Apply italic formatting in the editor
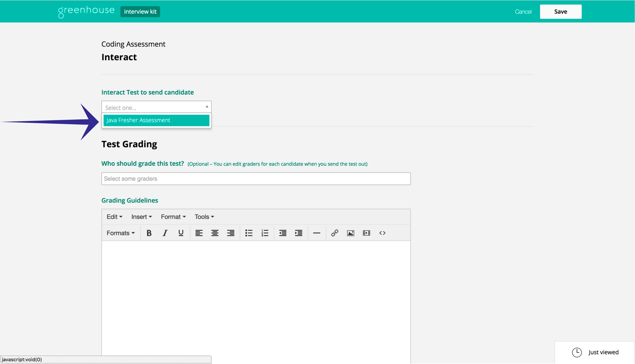The image size is (635, 364). [165, 233]
